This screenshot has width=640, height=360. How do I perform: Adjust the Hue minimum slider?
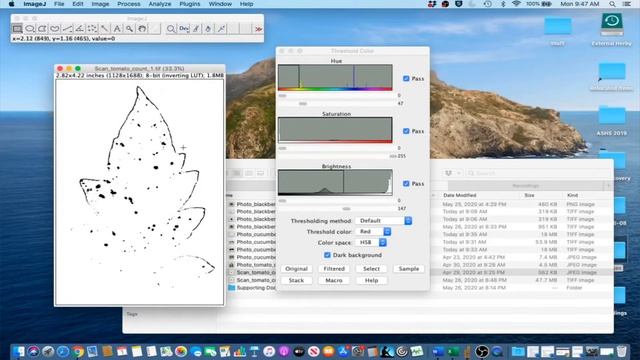tap(282, 96)
